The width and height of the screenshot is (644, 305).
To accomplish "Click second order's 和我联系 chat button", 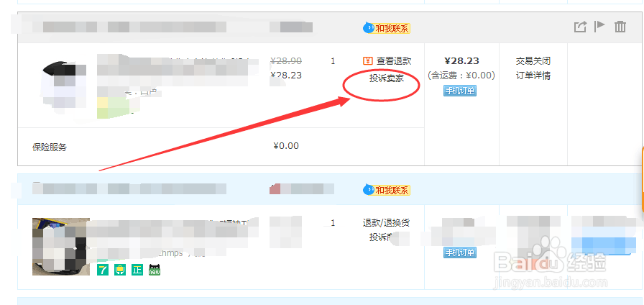I will point(387,191).
